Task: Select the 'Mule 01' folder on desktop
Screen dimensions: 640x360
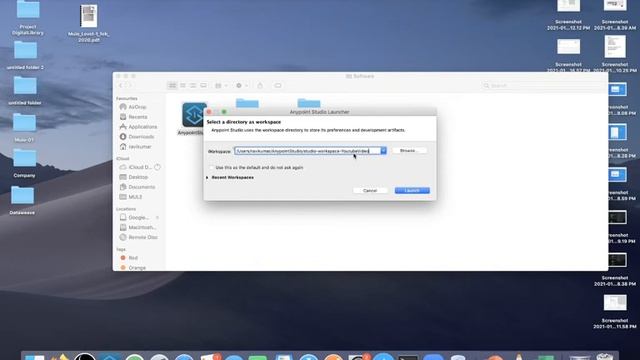Action: tap(24, 122)
